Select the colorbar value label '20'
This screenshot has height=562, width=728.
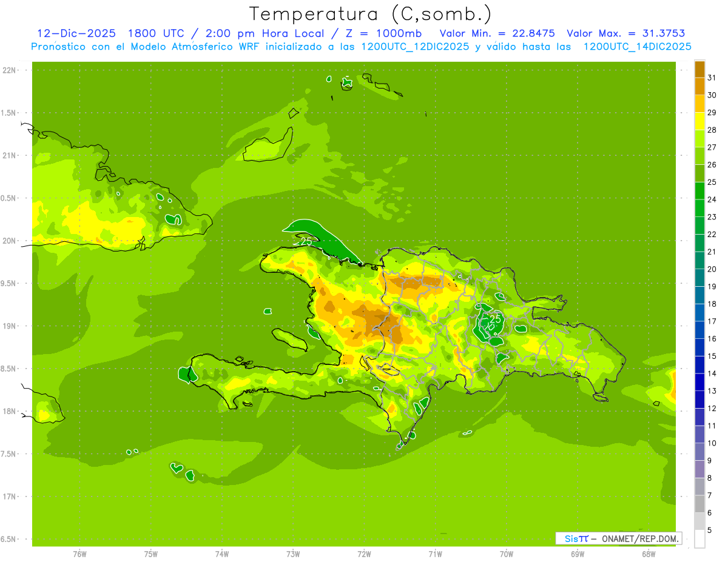pyautogui.click(x=712, y=269)
